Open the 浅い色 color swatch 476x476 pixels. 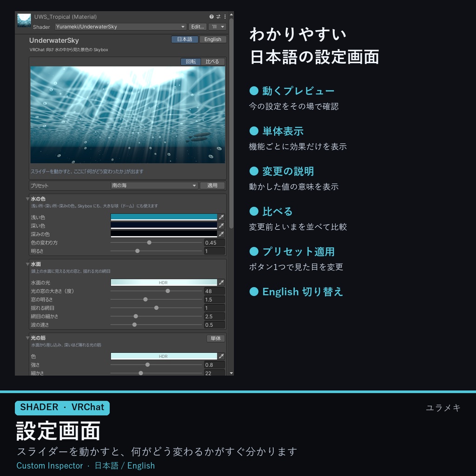click(164, 217)
